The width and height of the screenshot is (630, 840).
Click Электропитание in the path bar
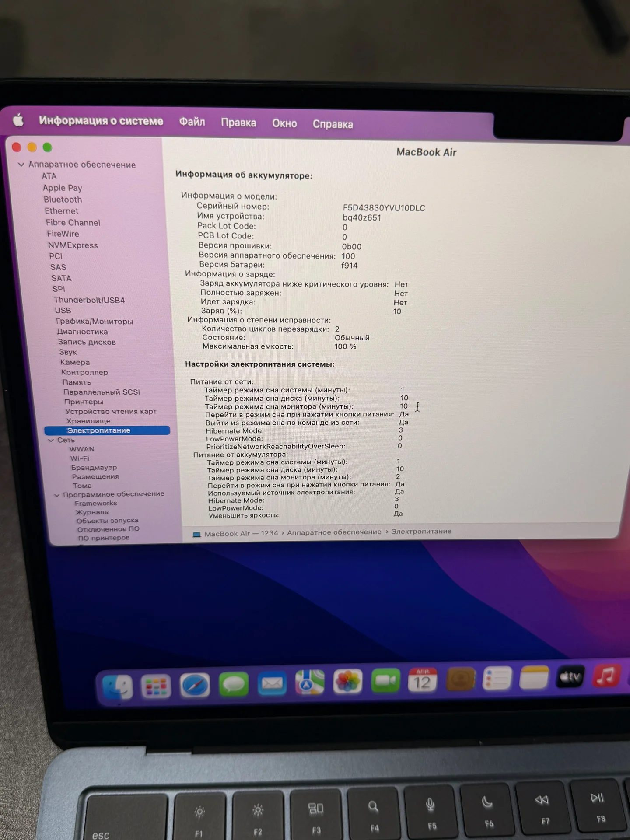pos(421,532)
